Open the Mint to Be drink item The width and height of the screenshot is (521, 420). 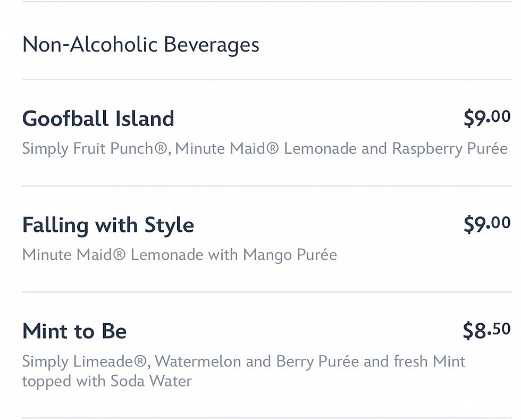click(74, 331)
